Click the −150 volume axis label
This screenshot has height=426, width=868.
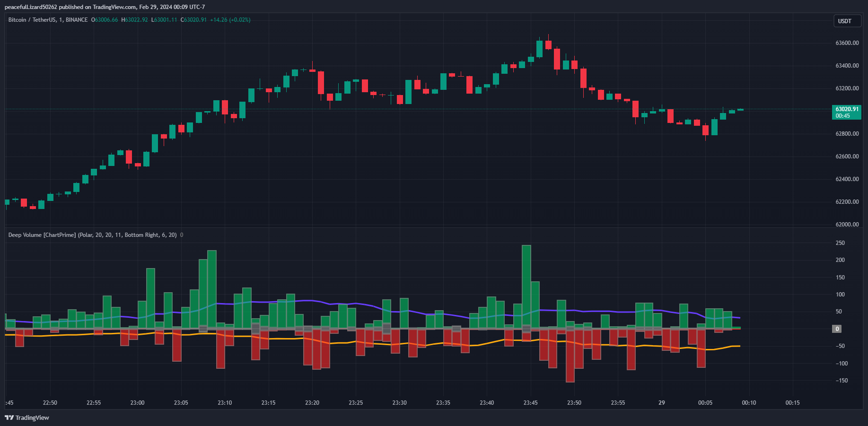842,381
